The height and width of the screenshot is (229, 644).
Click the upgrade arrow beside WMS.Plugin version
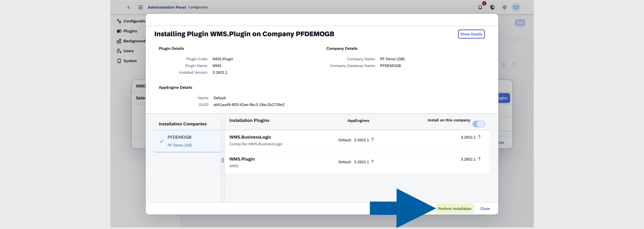click(479, 159)
